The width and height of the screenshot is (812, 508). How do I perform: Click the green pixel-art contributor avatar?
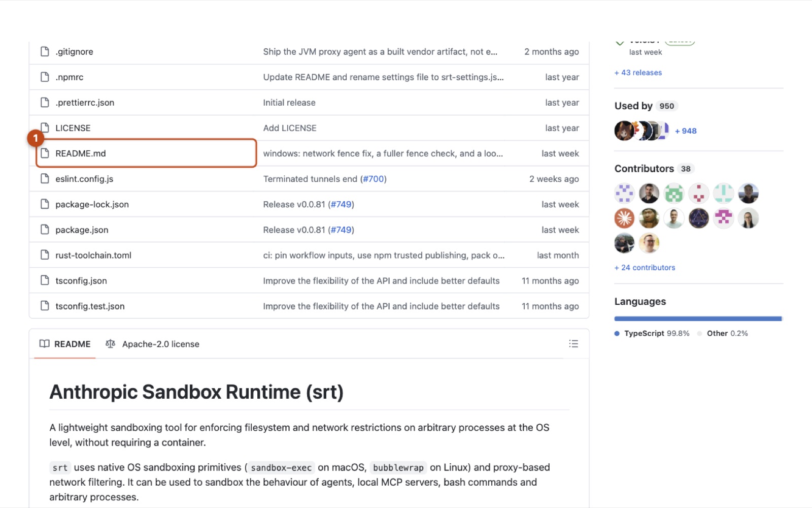674,194
